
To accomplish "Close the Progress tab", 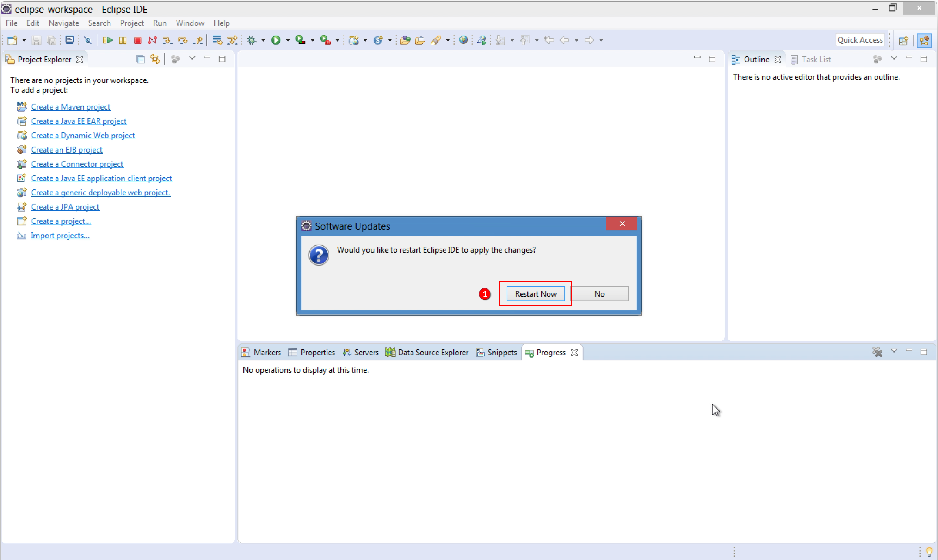I will click(574, 352).
